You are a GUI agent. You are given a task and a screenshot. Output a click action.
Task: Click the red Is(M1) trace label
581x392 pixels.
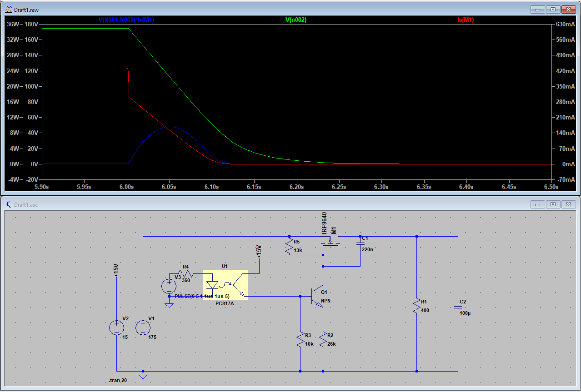pos(466,20)
